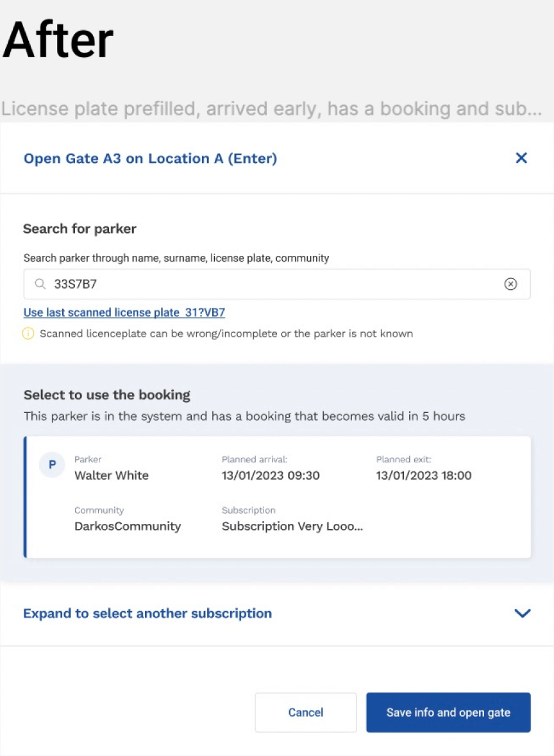Use last scanned license plate 31?VB7
The height and width of the screenshot is (756, 554).
point(124,313)
